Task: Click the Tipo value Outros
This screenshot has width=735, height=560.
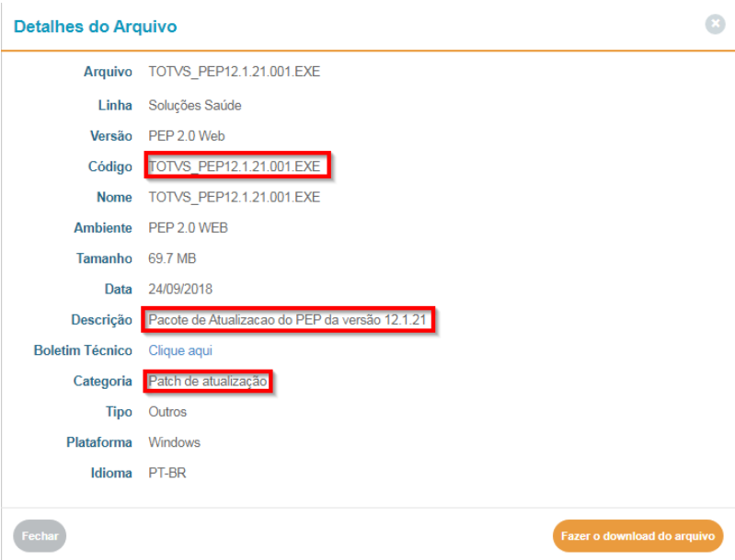Action: click(x=167, y=412)
